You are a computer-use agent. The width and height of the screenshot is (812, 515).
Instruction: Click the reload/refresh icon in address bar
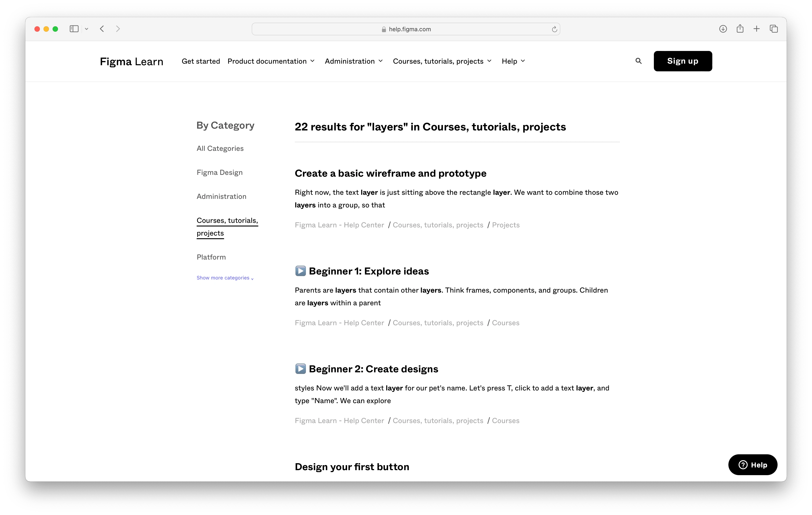[x=554, y=28]
